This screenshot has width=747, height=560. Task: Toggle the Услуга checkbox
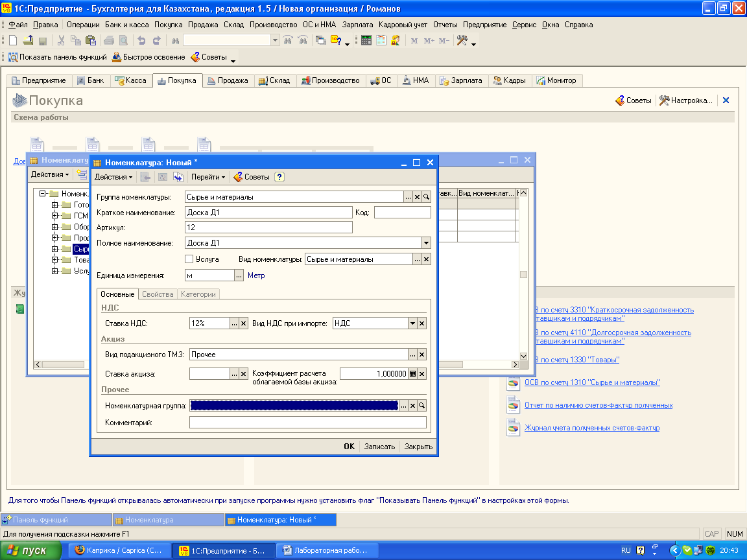(189, 259)
